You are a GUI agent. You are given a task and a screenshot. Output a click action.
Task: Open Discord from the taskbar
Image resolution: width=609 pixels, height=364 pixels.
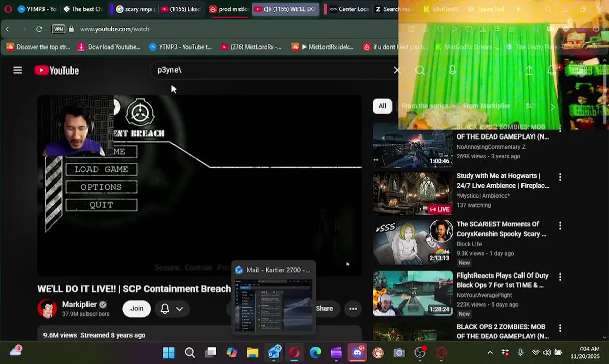[x=357, y=353]
